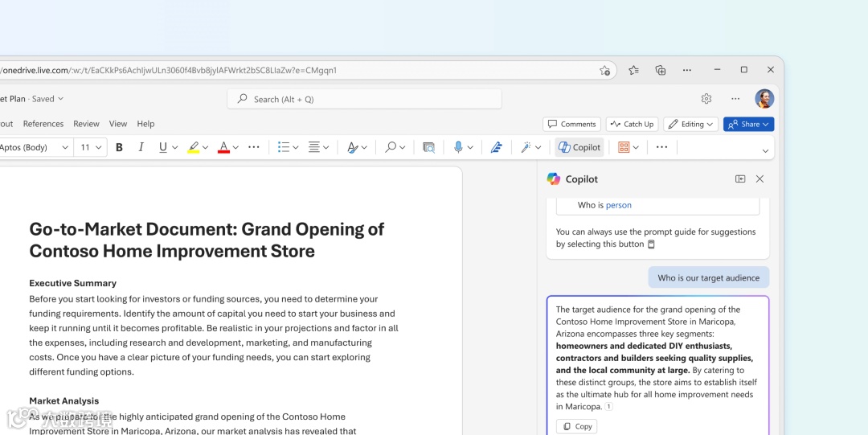
Task: Expand font color dropdown arrow
Action: tap(235, 147)
